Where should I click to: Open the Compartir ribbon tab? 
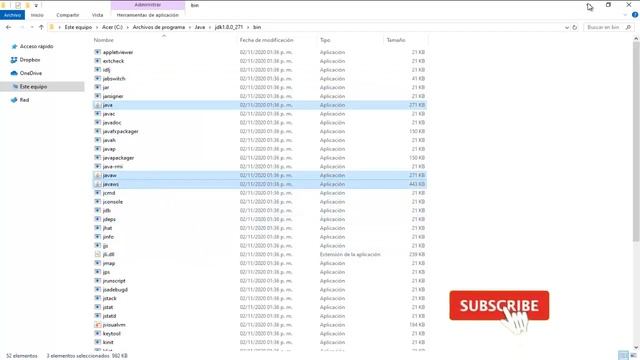68,15
